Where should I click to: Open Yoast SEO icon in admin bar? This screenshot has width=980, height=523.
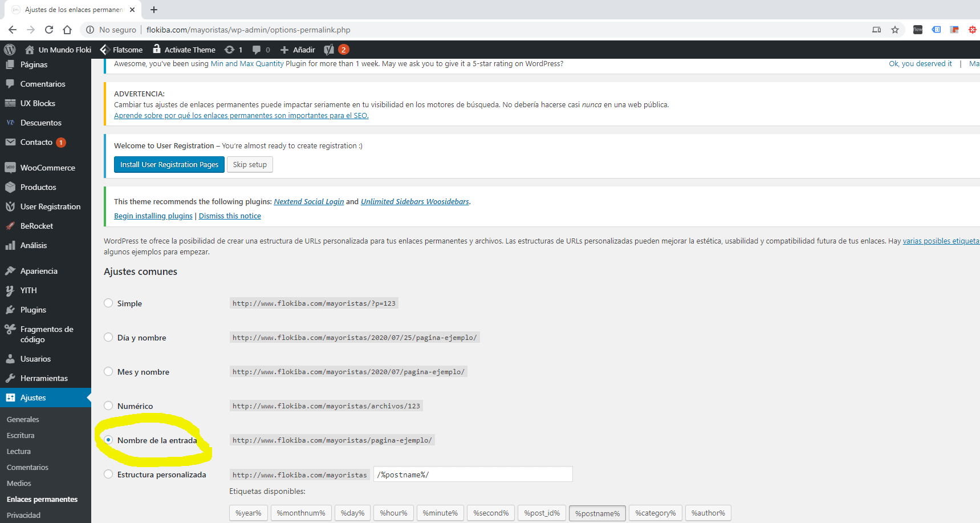(x=329, y=50)
